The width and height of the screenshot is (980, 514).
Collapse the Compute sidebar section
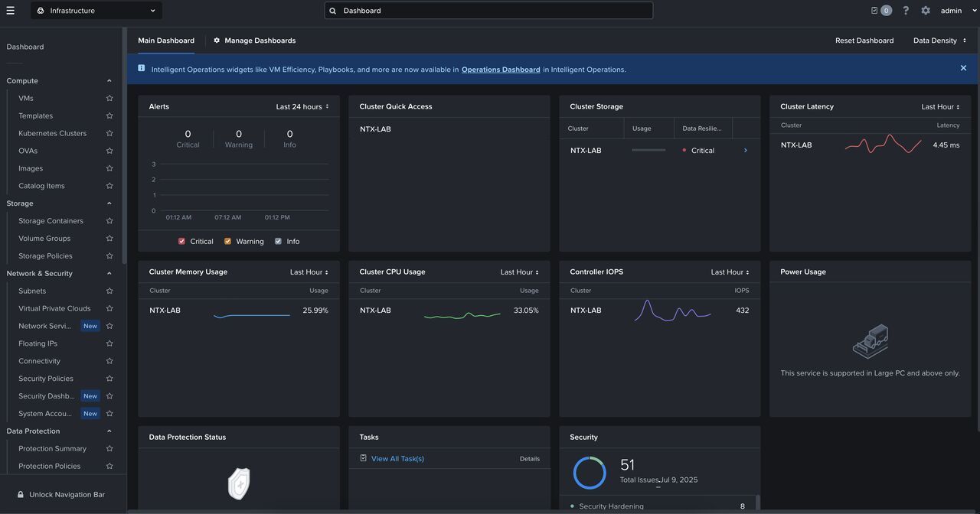point(109,81)
